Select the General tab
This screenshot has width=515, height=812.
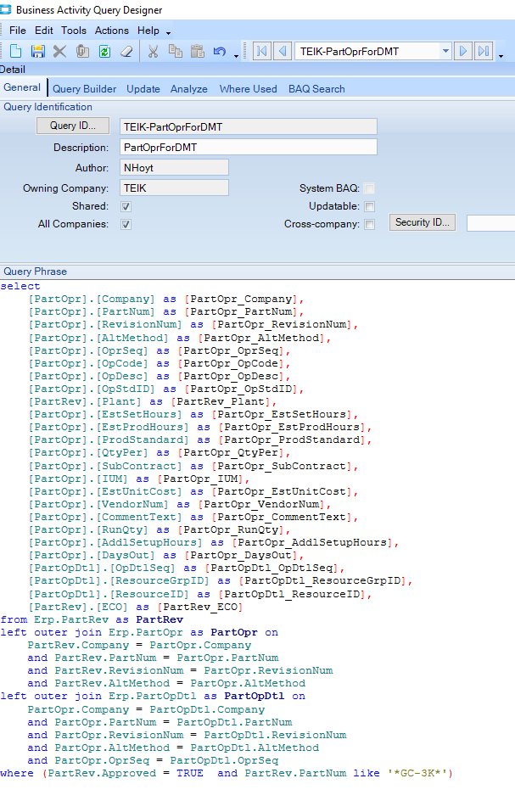[22, 87]
